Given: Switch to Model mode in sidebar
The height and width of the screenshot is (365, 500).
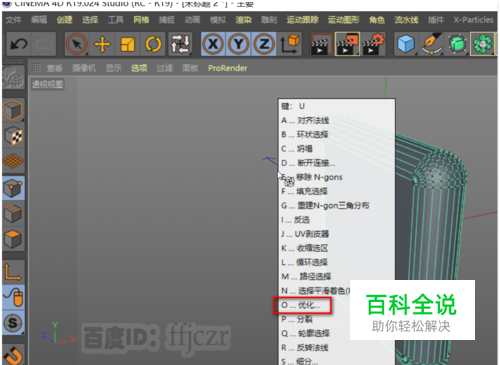Looking at the screenshot, I should (x=13, y=110).
